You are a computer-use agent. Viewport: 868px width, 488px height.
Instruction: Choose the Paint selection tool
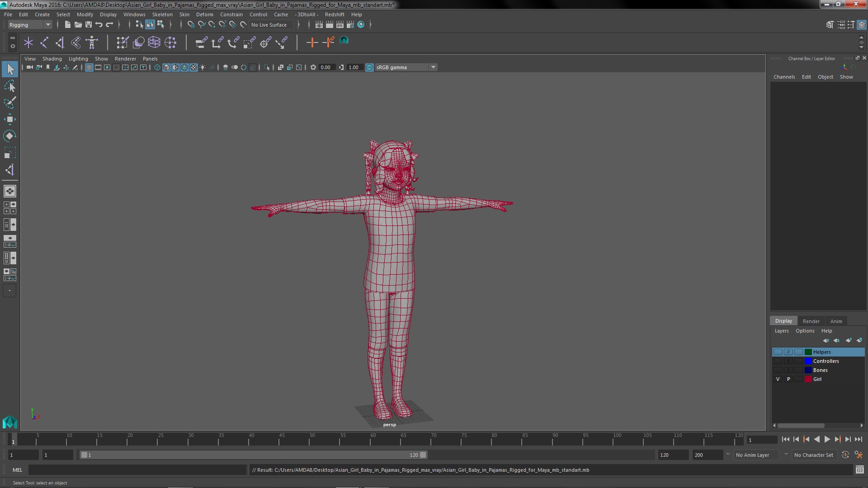[x=10, y=103]
